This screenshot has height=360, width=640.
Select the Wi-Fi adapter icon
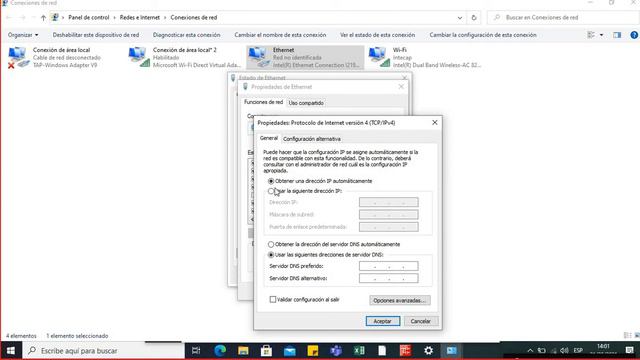click(x=379, y=57)
